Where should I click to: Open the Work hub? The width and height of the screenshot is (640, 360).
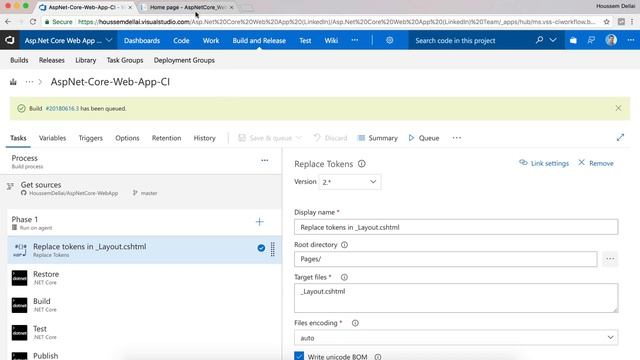211,40
